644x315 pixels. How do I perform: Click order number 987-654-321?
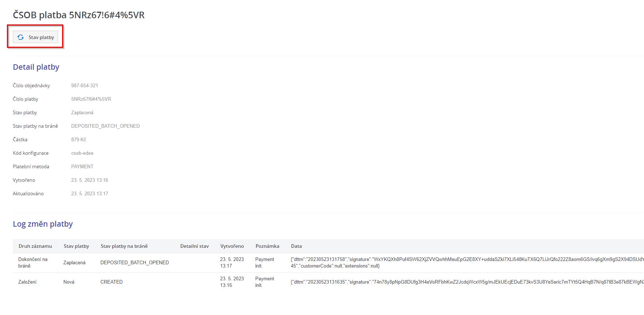tap(84, 85)
